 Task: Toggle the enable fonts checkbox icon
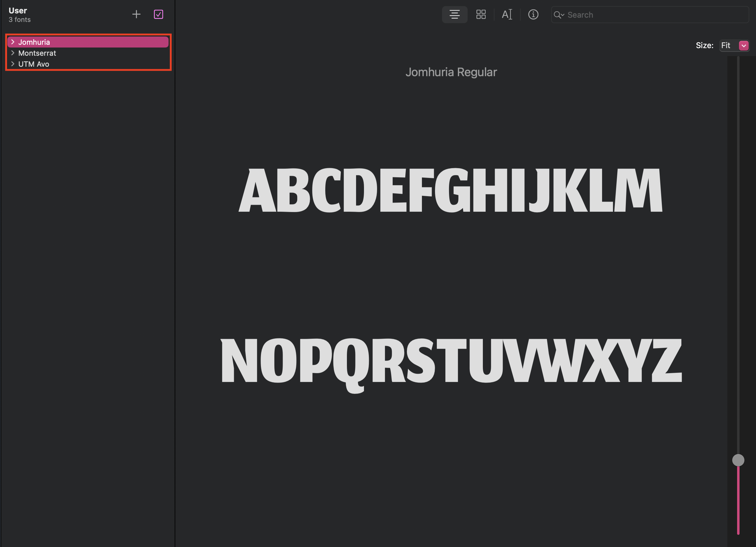coord(158,14)
